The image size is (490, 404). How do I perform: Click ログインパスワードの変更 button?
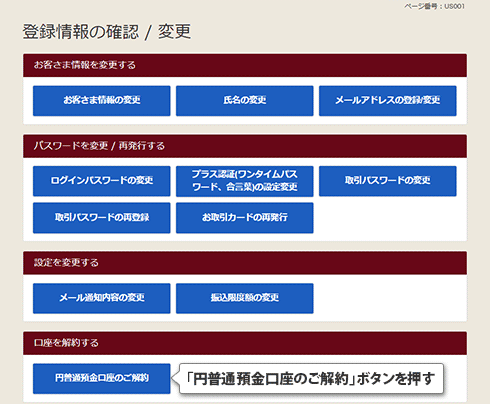click(x=102, y=181)
